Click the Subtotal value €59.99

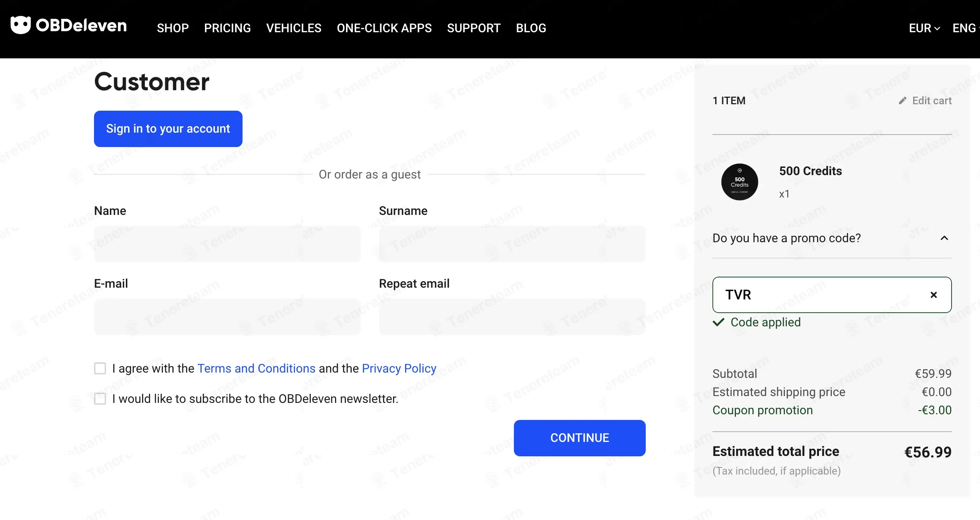click(933, 374)
